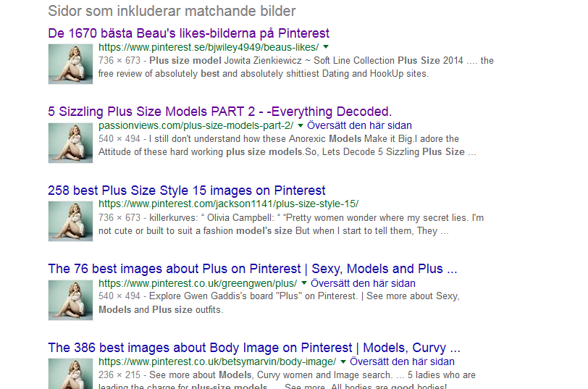Click snippet text 'killerkurves: Olivia Campbell'
This screenshot has height=389, width=588.
pyautogui.click(x=291, y=225)
